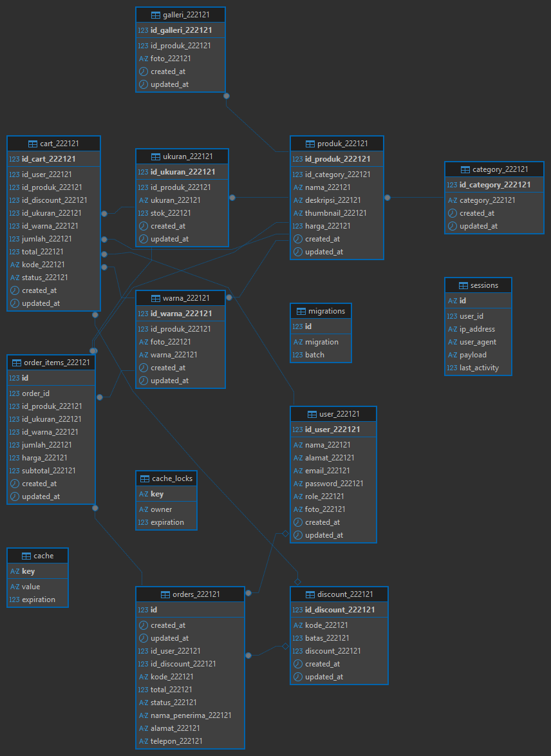Click the text type icon beside payload in sessions

point(452,355)
